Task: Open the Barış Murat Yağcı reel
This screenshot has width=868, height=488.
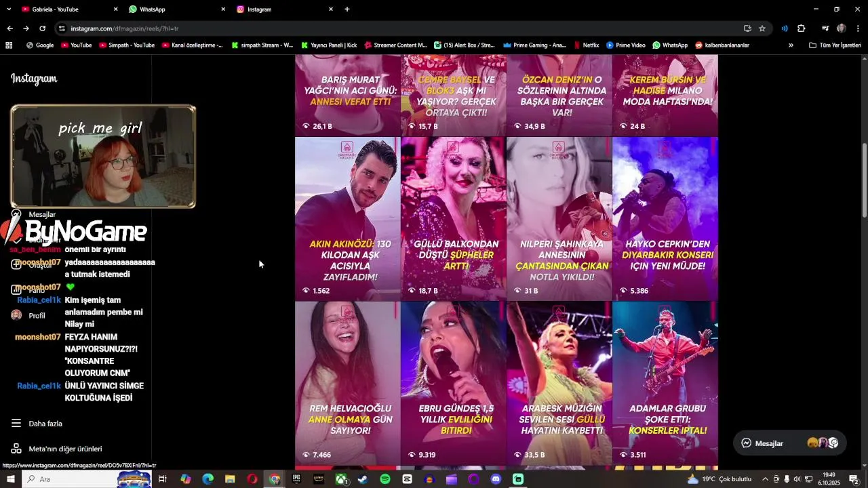Action: (x=347, y=96)
